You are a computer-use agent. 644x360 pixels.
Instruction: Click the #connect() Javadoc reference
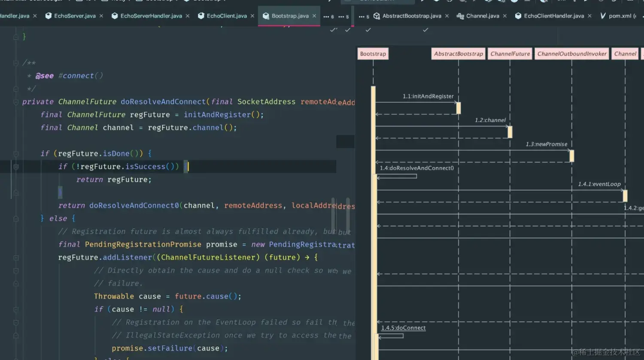tap(81, 76)
